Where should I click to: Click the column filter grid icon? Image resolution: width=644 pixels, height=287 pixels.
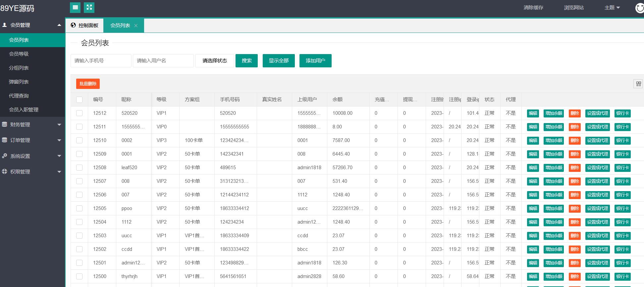click(x=638, y=84)
